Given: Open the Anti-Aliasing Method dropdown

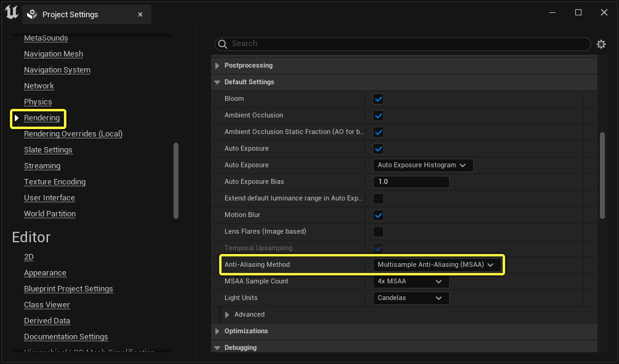Looking at the screenshot, I should (436, 265).
